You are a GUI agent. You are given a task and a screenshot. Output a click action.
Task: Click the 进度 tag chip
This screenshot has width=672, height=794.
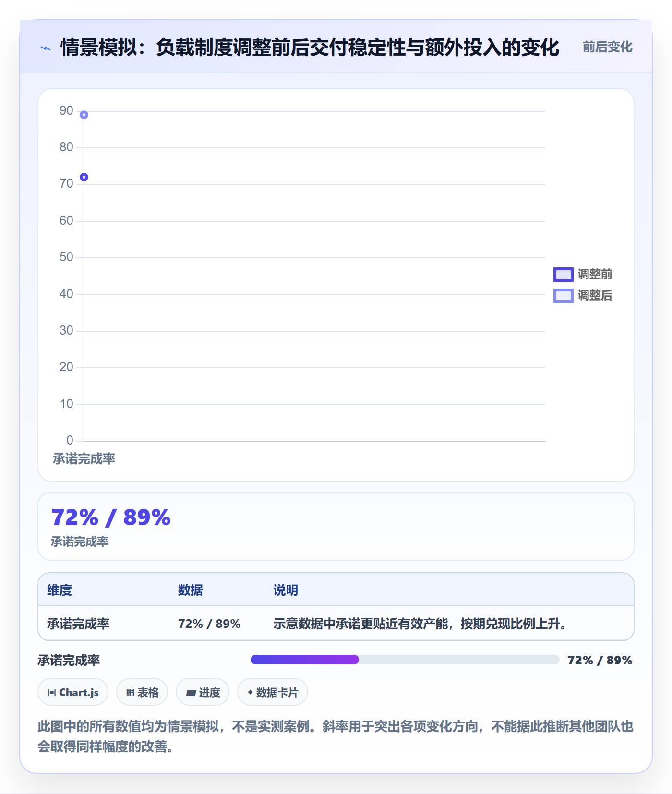203,692
